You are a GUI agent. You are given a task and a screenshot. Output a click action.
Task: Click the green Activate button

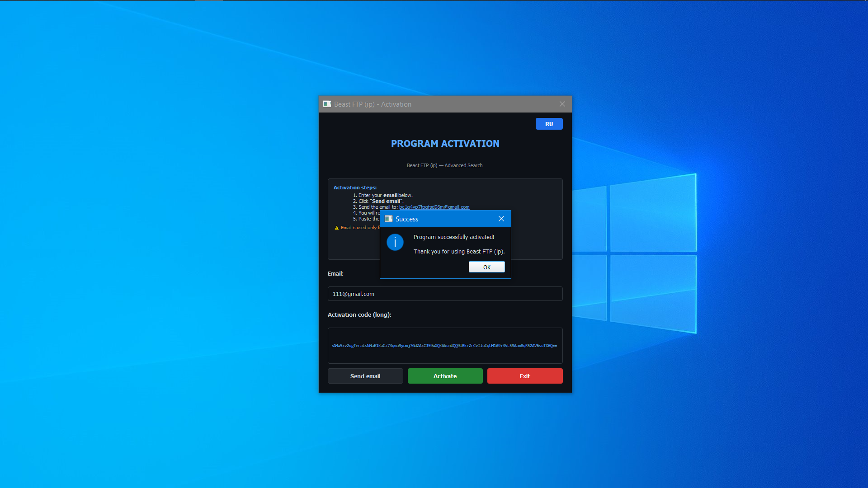click(x=445, y=376)
